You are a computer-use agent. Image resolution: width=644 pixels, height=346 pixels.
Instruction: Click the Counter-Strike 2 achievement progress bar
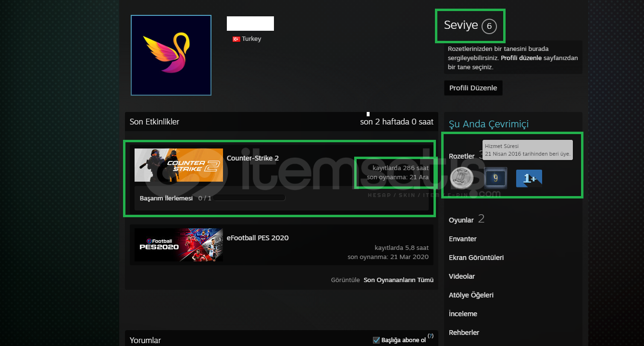250,198
